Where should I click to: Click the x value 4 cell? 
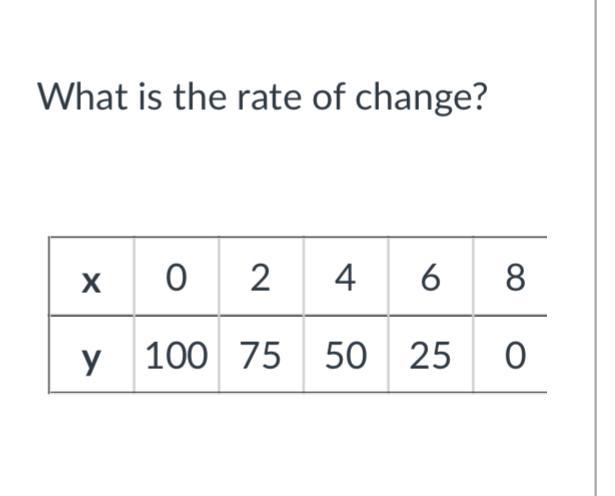coord(346,276)
